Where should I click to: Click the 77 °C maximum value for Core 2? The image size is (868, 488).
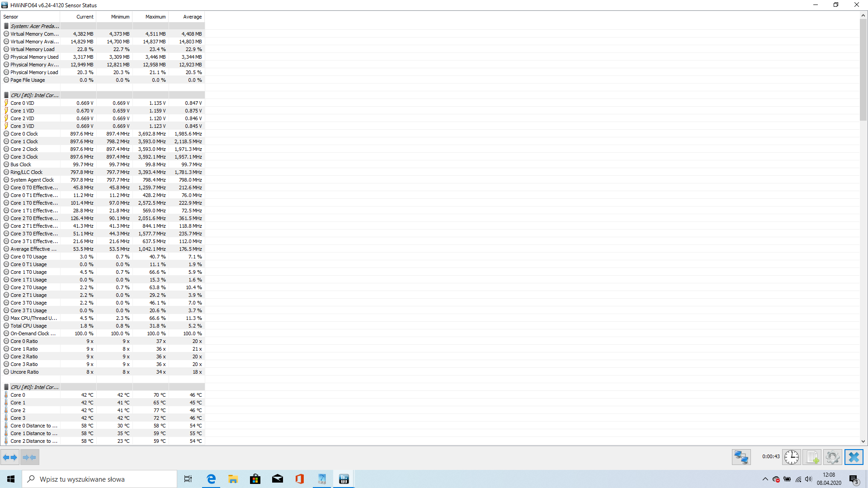(x=160, y=410)
